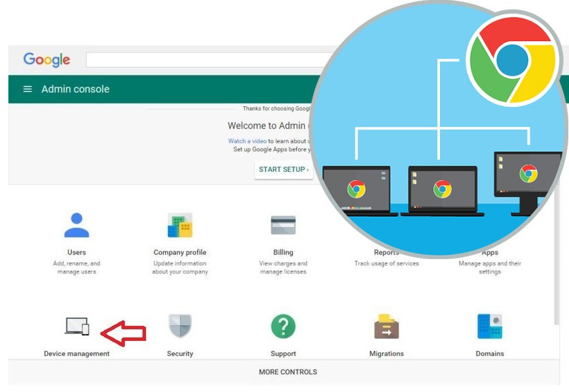Click the Google logo
The image size is (569, 392).
coord(46,59)
